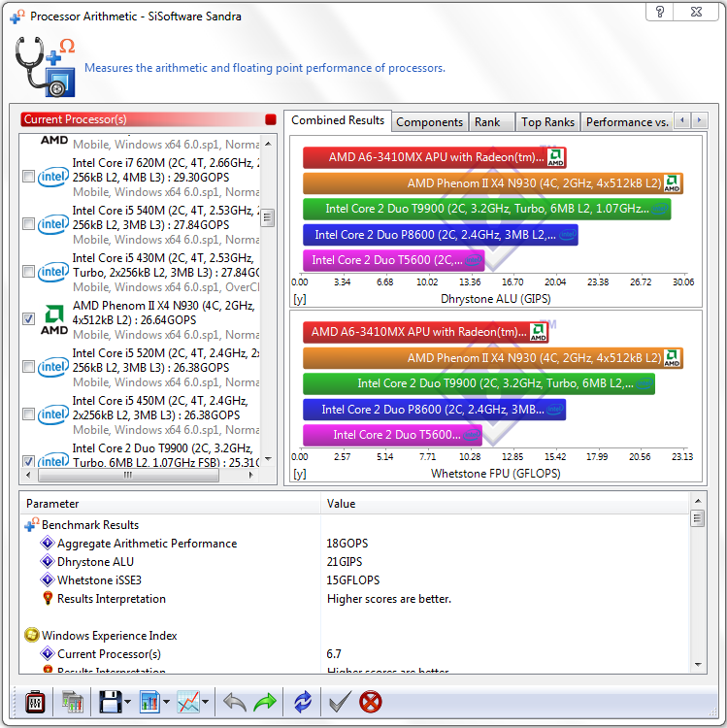
Task: Check the Intel Core i5 520M checkbox
Action: click(x=29, y=367)
